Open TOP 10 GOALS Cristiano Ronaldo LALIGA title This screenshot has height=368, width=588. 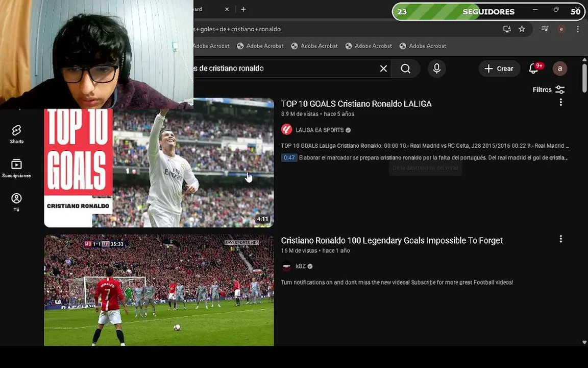pyautogui.click(x=356, y=104)
